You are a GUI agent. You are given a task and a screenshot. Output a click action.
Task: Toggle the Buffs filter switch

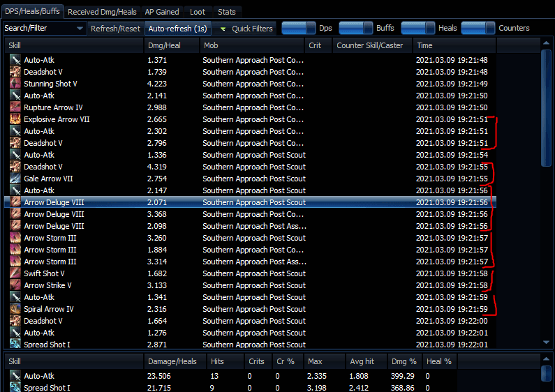355,29
